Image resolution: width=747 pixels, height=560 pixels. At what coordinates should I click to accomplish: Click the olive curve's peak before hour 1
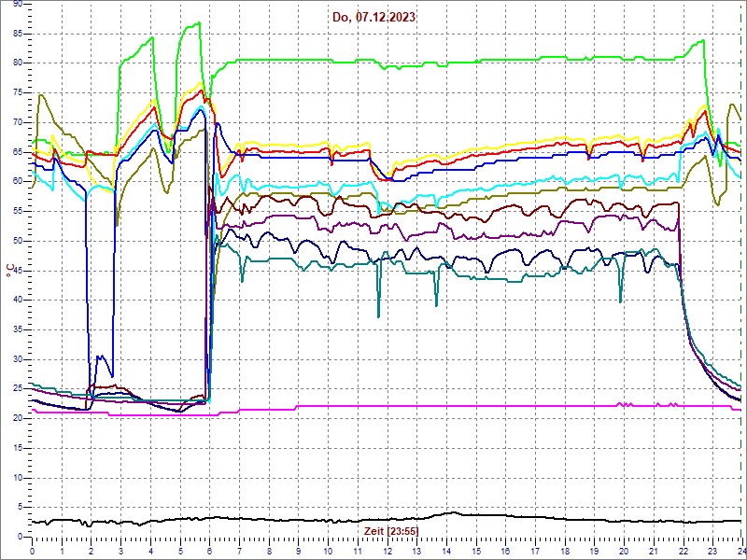click(41, 94)
